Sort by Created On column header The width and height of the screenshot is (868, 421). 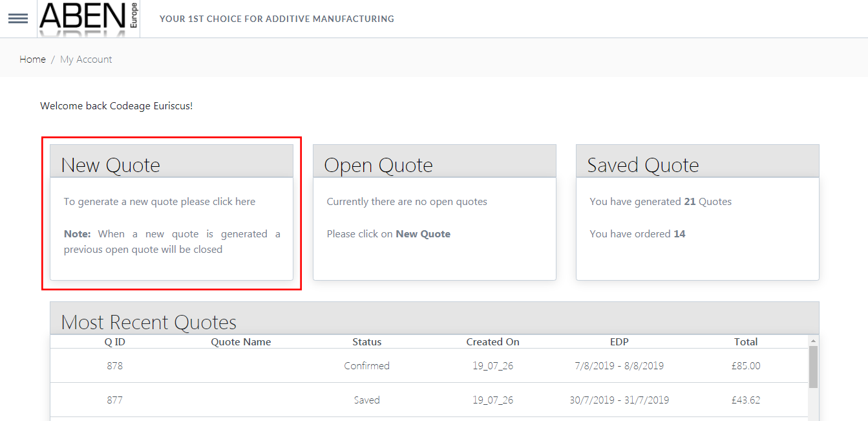492,342
